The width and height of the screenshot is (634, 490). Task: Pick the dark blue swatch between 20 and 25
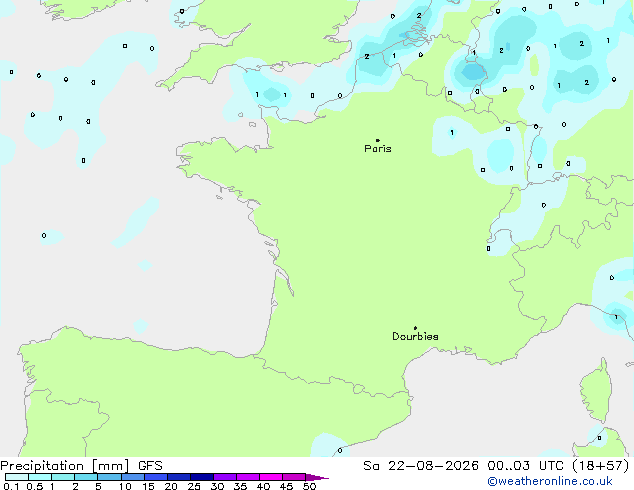coord(179,477)
